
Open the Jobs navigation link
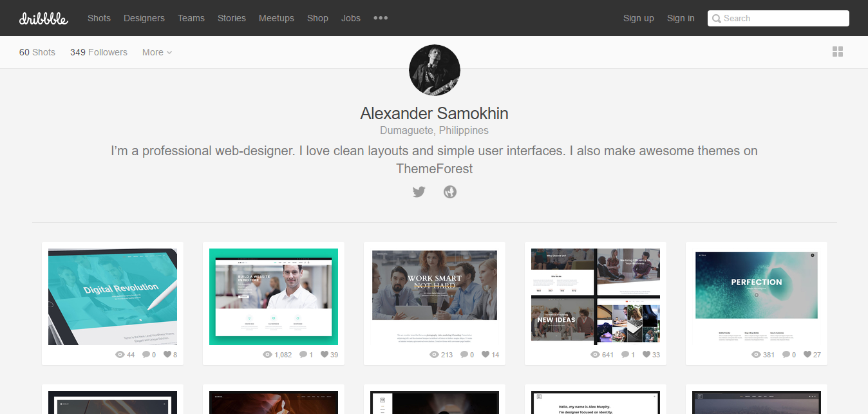click(x=351, y=18)
